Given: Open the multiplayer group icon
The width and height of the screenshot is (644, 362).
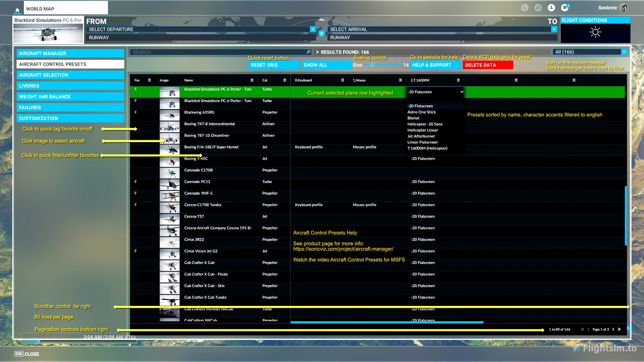Looking at the screenshot, I should (538, 8).
